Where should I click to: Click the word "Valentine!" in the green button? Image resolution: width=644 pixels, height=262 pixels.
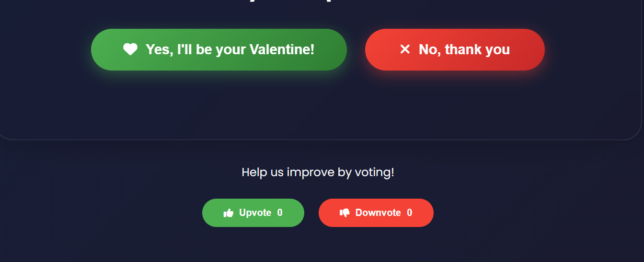(282, 49)
